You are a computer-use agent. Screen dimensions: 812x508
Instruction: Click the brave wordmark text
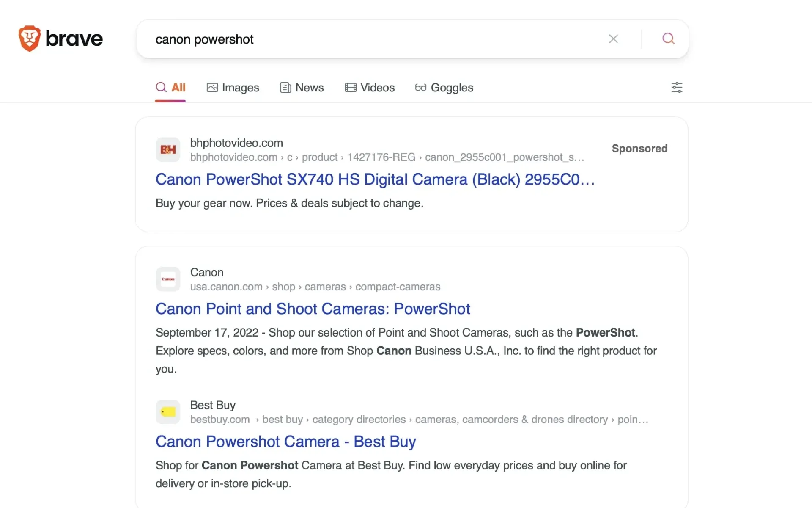click(x=74, y=39)
